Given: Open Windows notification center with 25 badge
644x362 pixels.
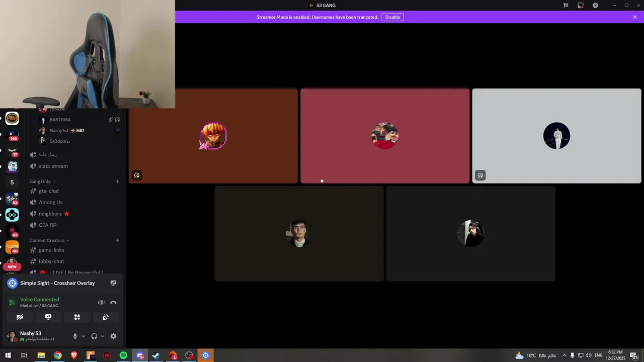Looking at the screenshot, I should (x=634, y=355).
